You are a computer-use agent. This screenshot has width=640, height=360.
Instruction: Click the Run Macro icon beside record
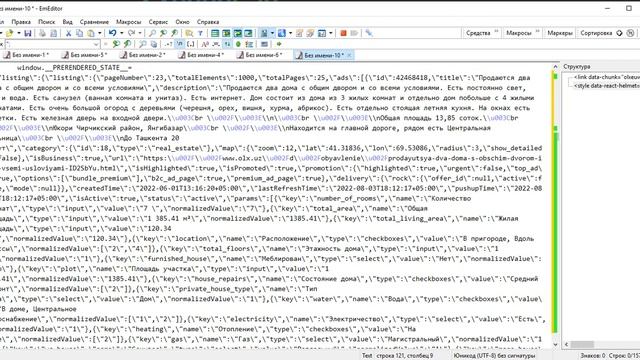point(354,33)
